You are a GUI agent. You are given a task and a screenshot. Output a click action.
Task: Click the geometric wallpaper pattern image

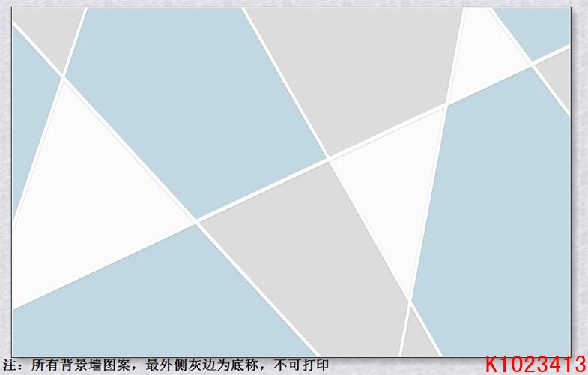click(291, 182)
